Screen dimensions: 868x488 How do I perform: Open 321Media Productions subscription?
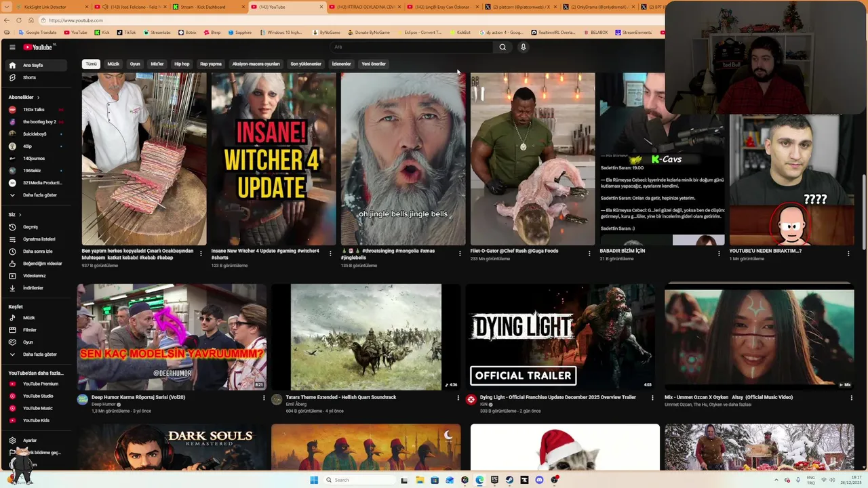point(37,183)
